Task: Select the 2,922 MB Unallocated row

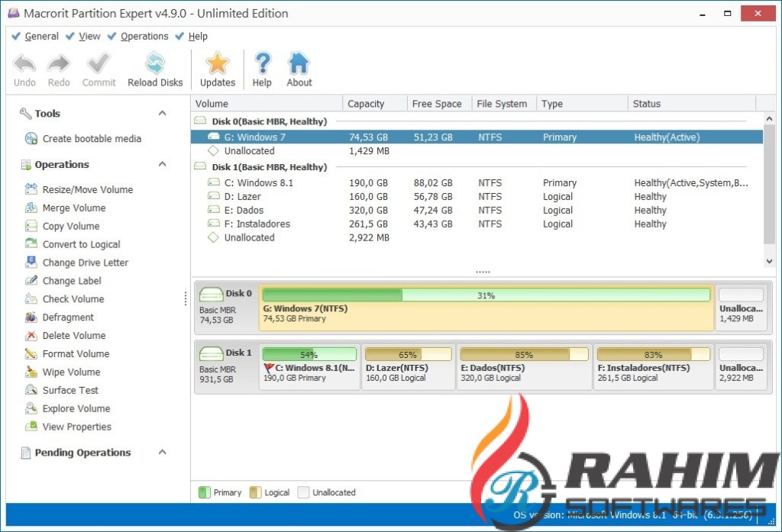Action: point(477,237)
